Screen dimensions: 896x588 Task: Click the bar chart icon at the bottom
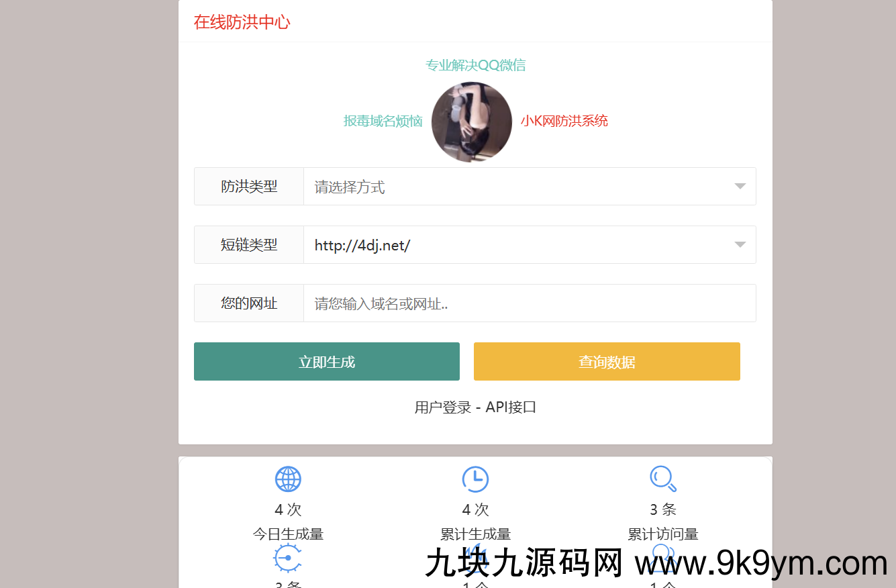(x=476, y=557)
